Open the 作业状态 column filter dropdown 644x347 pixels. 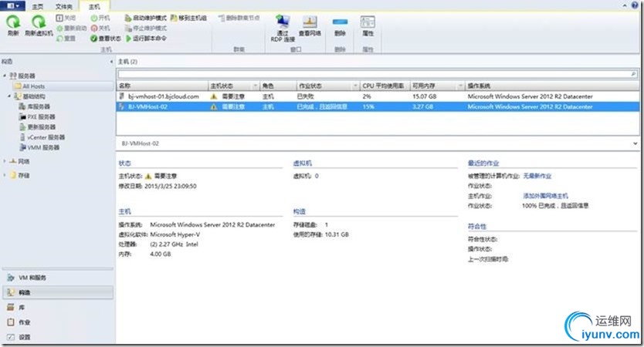(x=355, y=86)
